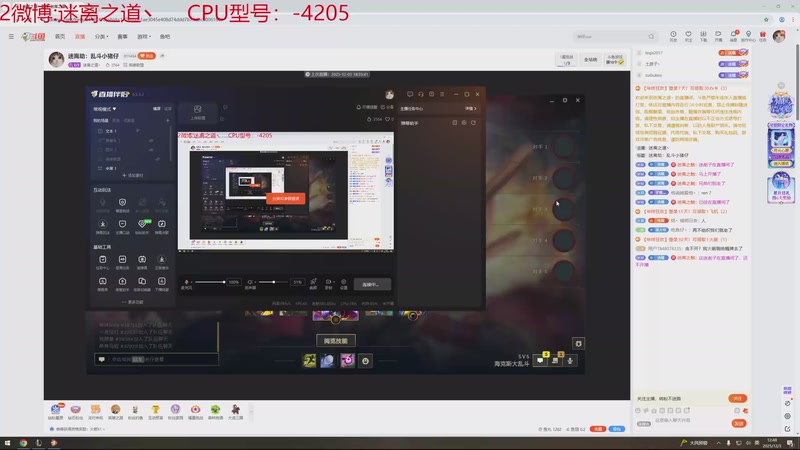
Task: Open the user avatar at the header's right end
Action: pyautogui.click(x=779, y=36)
